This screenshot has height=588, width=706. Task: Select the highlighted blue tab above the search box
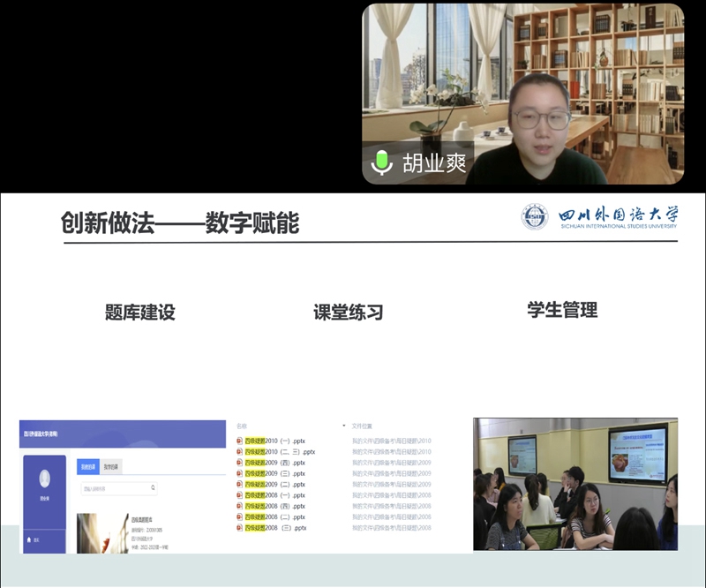[88, 465]
